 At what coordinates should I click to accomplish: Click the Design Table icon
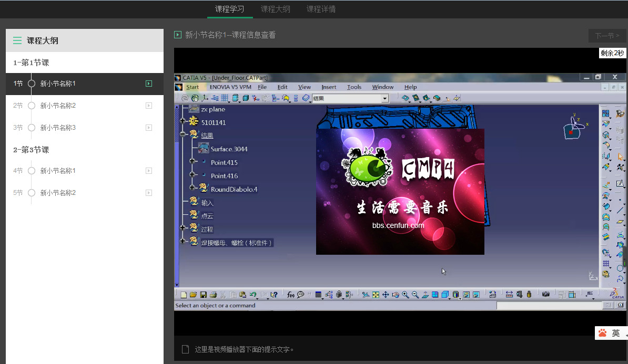[x=318, y=295]
